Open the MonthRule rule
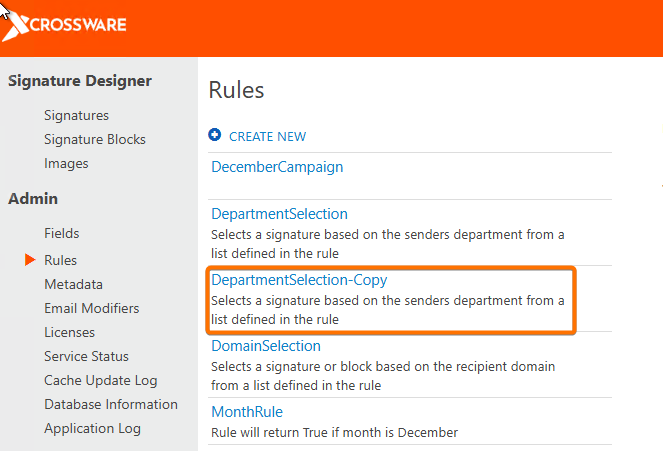This screenshot has width=663, height=451. click(x=247, y=412)
